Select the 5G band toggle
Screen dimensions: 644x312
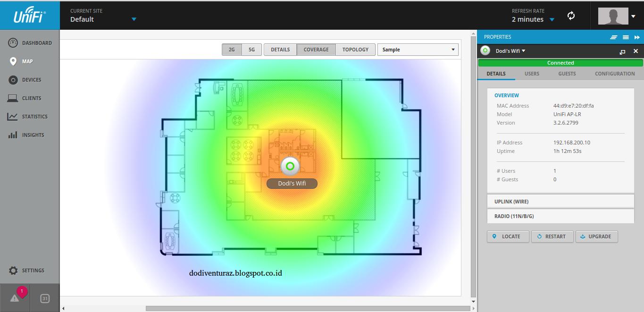252,50
